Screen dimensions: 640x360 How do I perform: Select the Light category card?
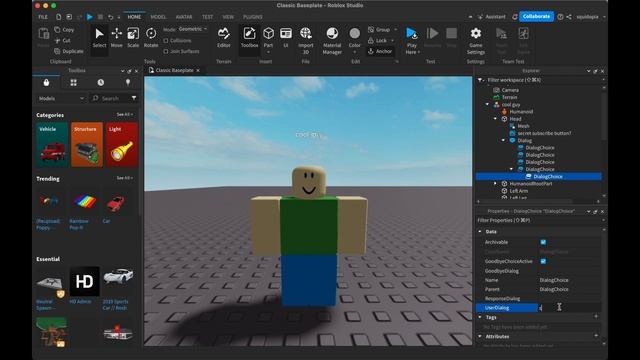tap(122, 145)
